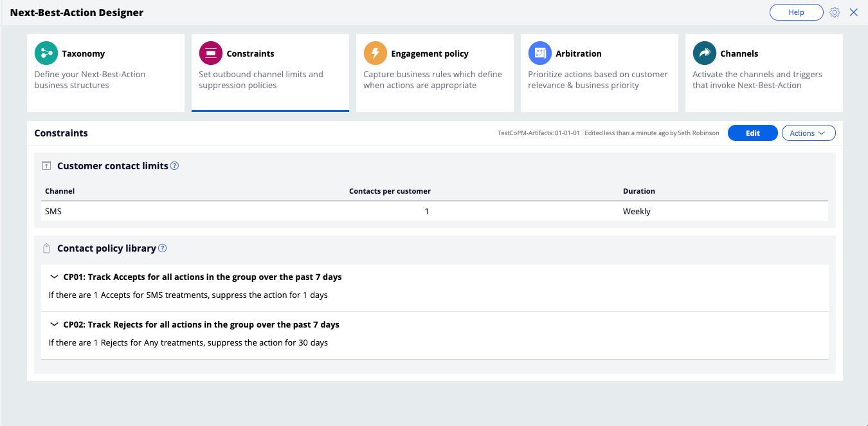Open help for Customer contact limits
The image size is (868, 426).
[174, 166]
